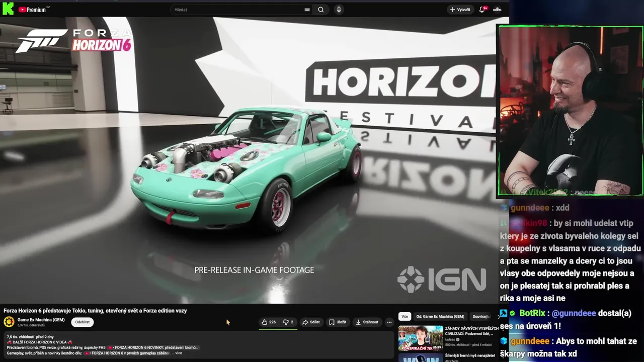Like the video with thumbs up
This screenshot has height=362, width=644.
pyautogui.click(x=269, y=322)
